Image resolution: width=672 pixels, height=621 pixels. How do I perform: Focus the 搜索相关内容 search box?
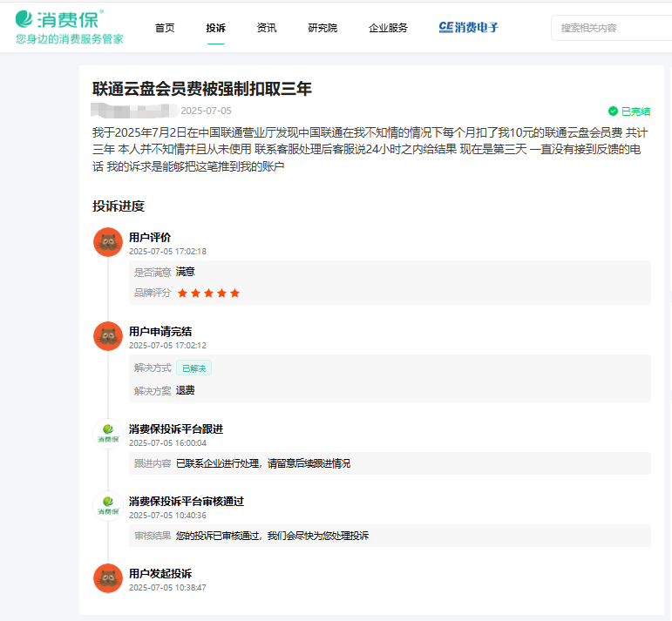point(612,28)
